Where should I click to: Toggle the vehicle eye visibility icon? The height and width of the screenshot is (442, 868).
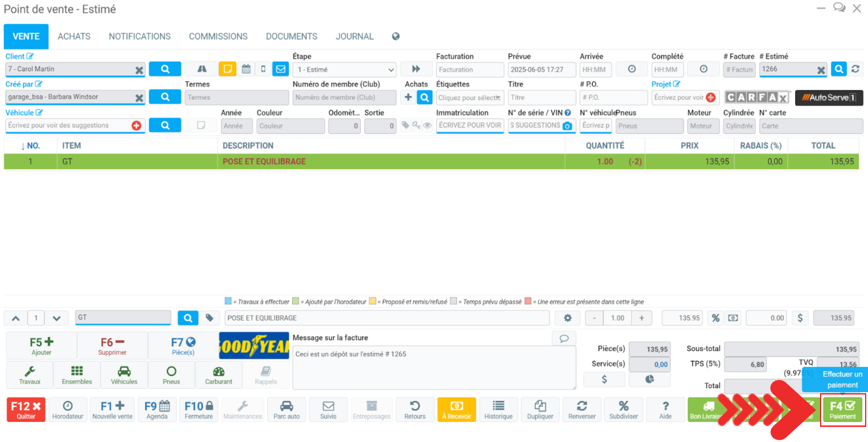click(427, 125)
